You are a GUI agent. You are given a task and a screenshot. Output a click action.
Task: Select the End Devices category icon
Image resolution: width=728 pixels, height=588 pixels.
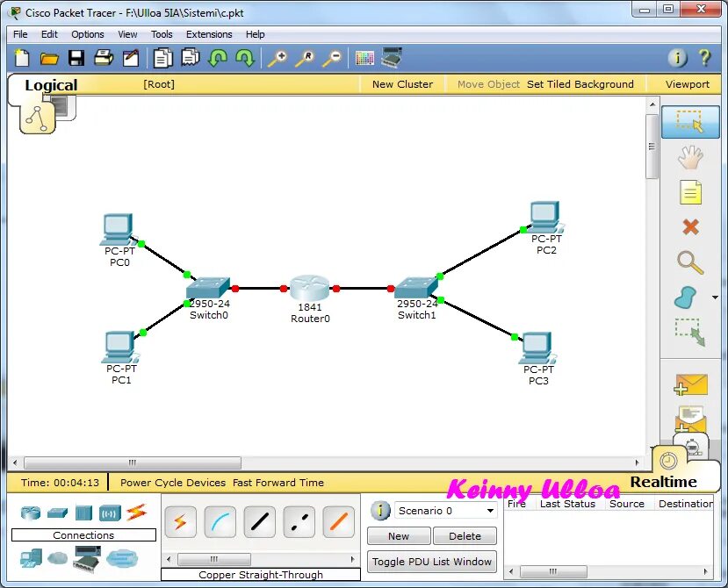pyautogui.click(x=31, y=558)
